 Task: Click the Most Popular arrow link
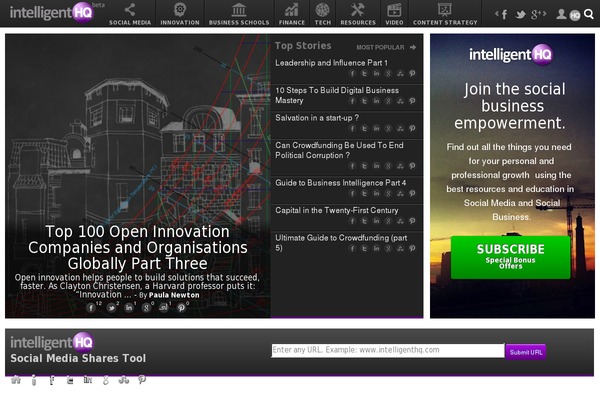[386, 47]
